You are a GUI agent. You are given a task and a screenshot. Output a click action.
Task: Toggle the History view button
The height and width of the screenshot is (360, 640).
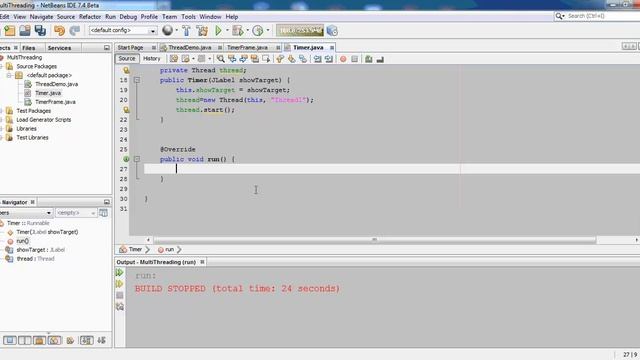tap(151, 59)
